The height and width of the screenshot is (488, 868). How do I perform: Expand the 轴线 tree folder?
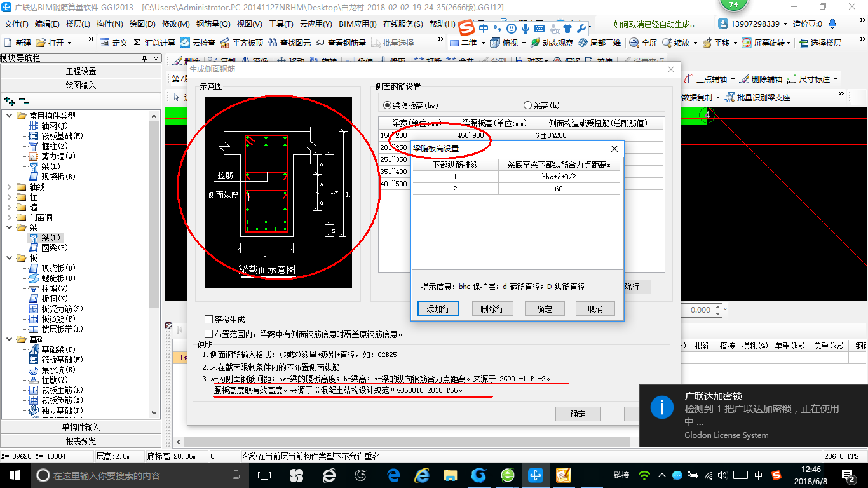9,187
